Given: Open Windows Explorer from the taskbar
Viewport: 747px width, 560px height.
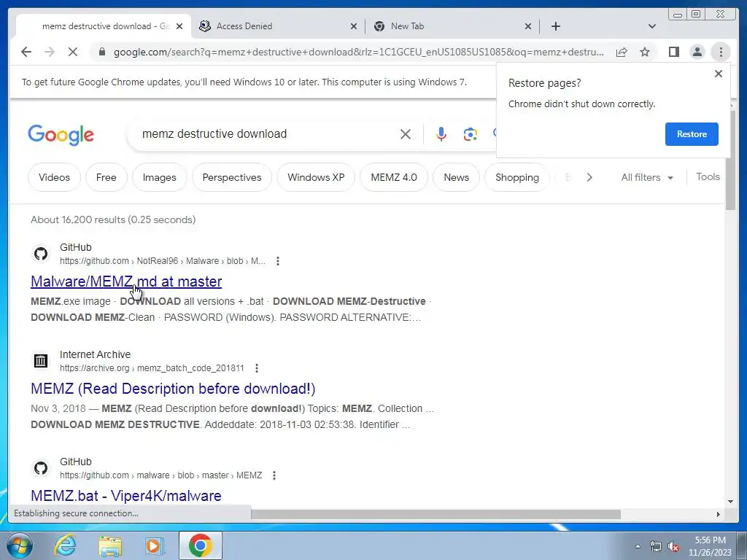Looking at the screenshot, I should pyautogui.click(x=111, y=545).
